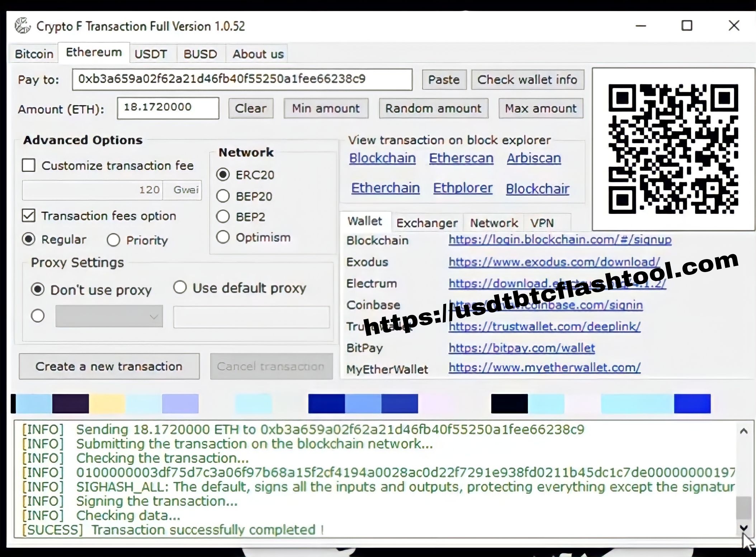756x557 pixels.
Task: Switch to the USDT tab
Action: click(x=150, y=53)
